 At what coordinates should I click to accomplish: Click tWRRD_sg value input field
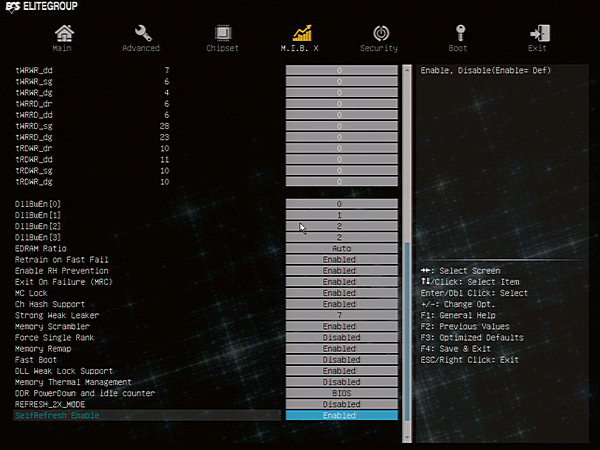342,126
